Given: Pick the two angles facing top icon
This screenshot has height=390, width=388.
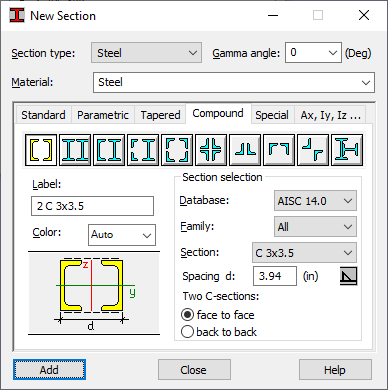Looking at the screenshot, I should [279, 150].
